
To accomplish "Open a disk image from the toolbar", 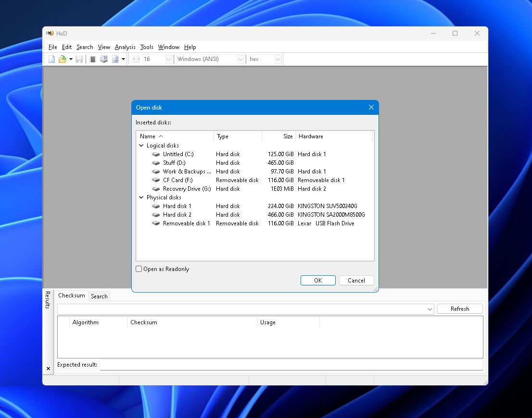I will [115, 59].
